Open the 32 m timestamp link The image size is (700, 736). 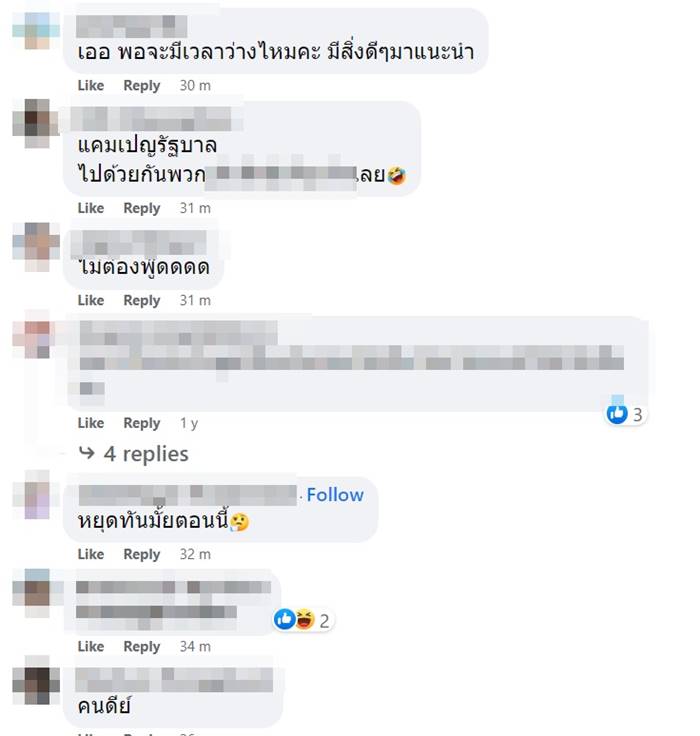[x=195, y=554]
